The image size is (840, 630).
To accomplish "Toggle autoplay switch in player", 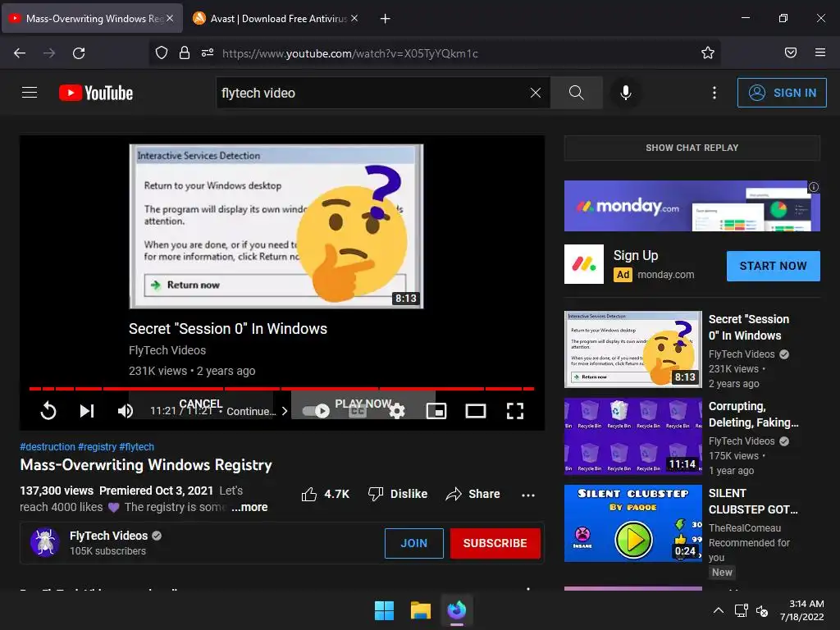I will click(x=316, y=411).
